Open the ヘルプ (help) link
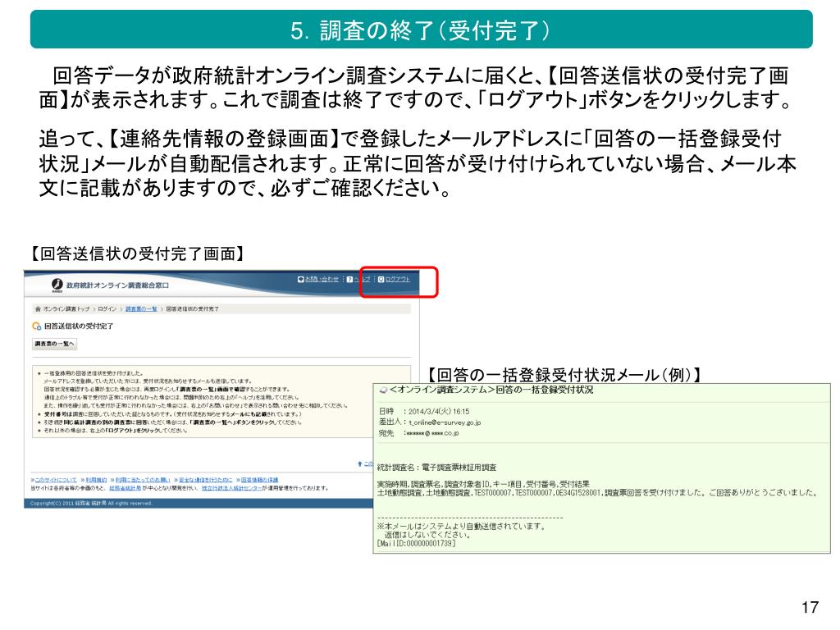This screenshot has height=630, width=840. pyautogui.click(x=363, y=279)
